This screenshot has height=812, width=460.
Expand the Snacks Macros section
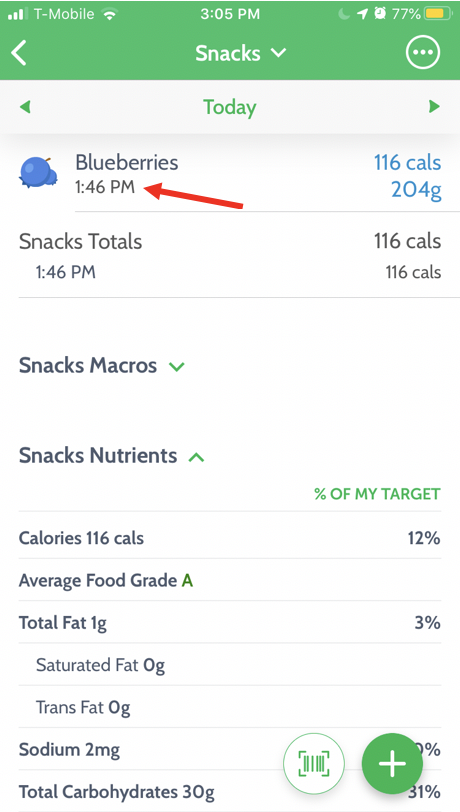[x=102, y=366]
